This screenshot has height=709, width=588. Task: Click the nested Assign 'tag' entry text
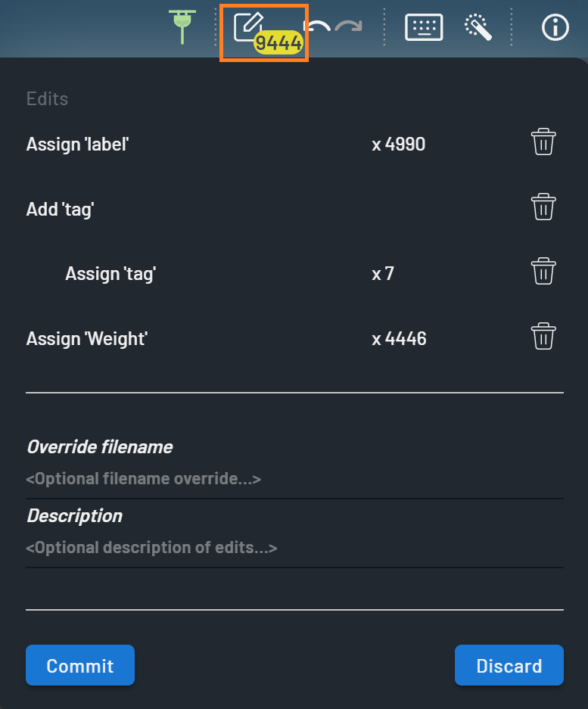click(x=110, y=273)
